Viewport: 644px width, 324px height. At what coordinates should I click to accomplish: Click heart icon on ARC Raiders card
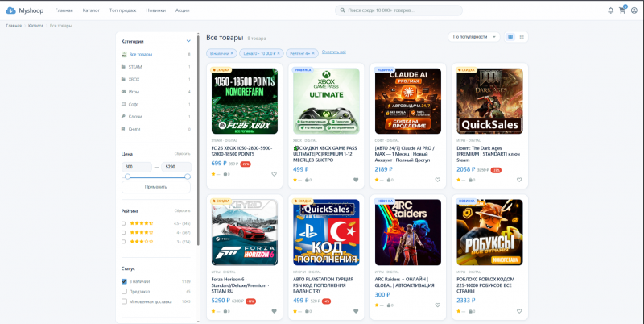point(437,305)
